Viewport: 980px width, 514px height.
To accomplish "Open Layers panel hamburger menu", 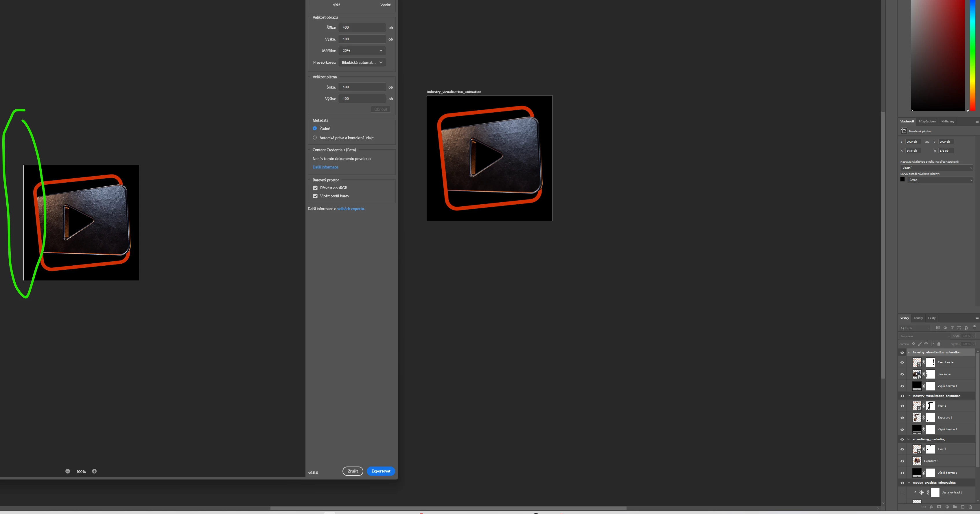I will (977, 318).
